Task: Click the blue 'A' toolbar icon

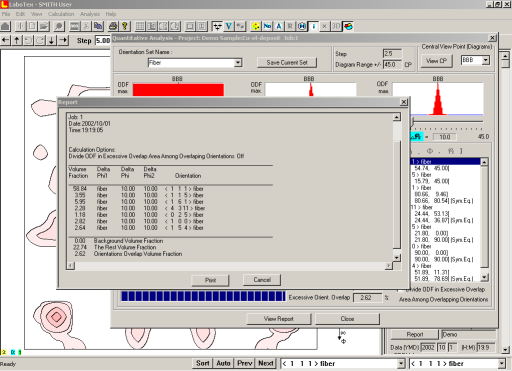Action: pyautogui.click(x=279, y=26)
